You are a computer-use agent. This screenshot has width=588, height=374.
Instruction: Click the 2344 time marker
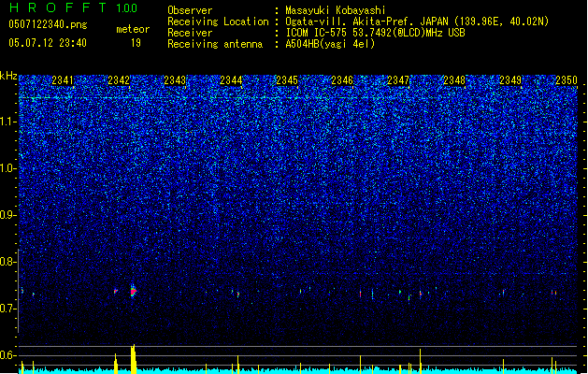coord(231,80)
